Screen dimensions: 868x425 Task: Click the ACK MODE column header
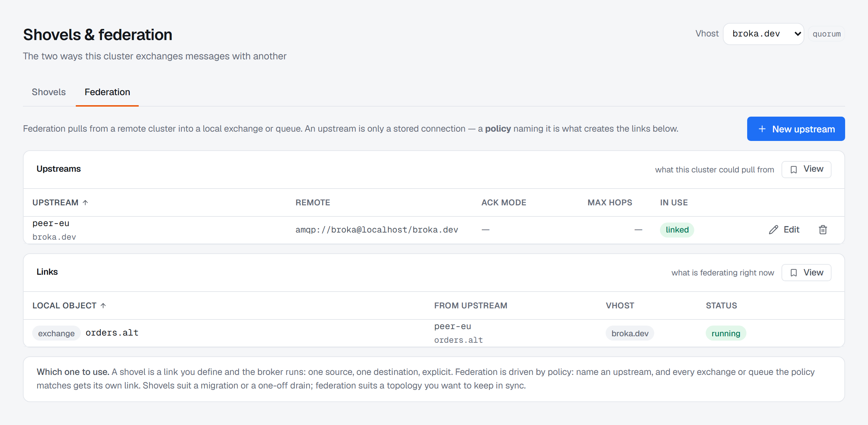pos(504,202)
